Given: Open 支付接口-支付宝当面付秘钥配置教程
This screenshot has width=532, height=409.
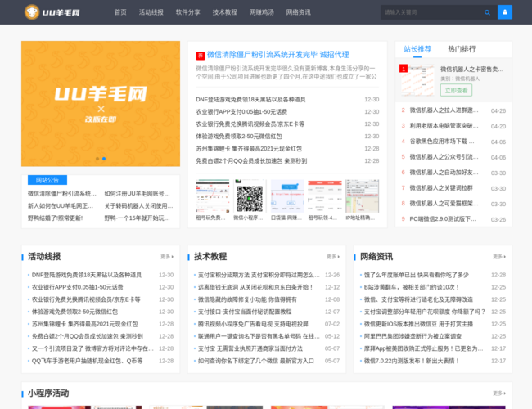Looking at the screenshot, I should point(245,312).
